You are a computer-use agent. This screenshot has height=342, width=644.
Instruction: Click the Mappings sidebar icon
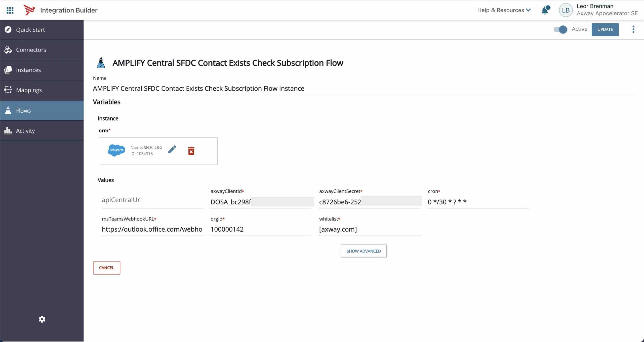(x=8, y=90)
